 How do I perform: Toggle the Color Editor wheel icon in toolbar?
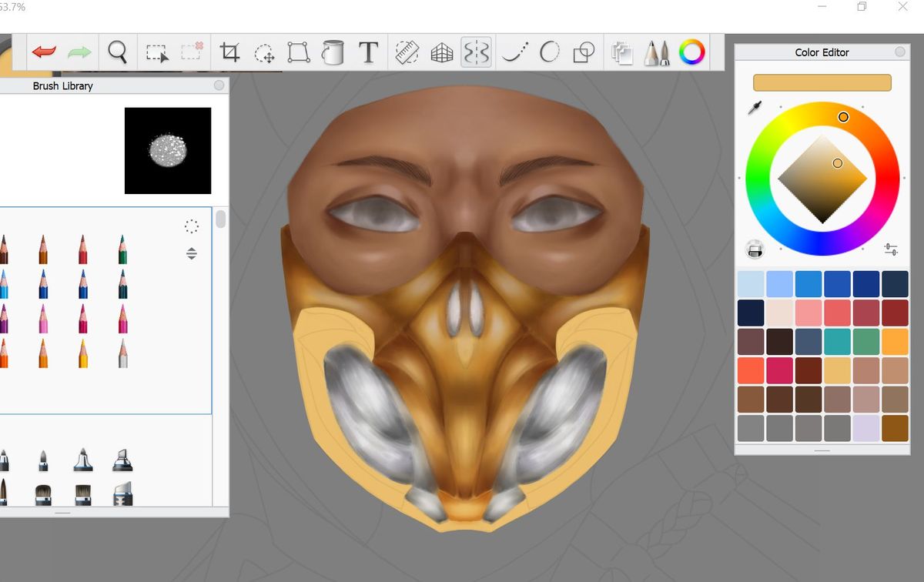[x=691, y=52]
